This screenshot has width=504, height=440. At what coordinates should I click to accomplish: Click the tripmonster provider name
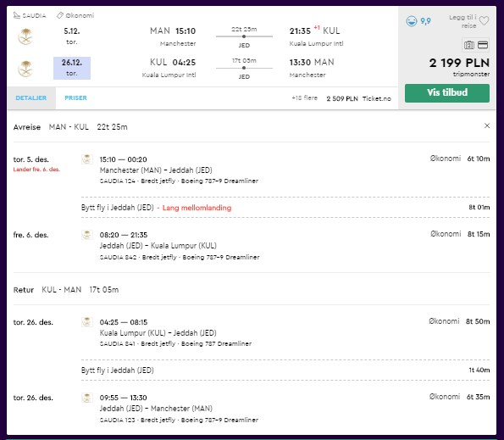(471, 75)
